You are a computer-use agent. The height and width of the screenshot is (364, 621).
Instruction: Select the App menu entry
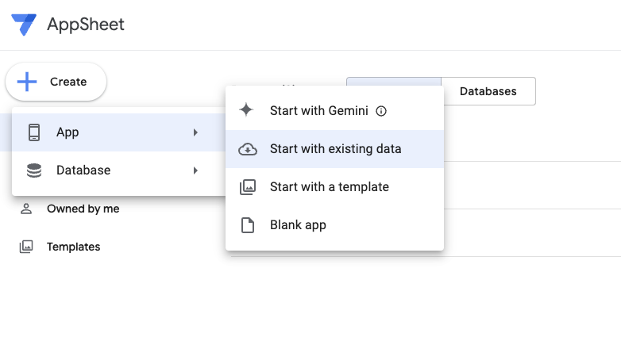tap(119, 132)
